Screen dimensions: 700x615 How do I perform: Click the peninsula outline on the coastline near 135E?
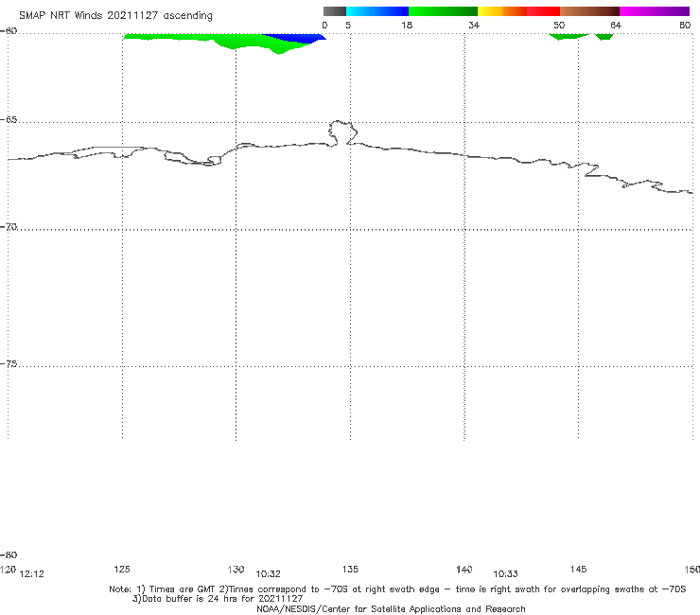(x=342, y=132)
